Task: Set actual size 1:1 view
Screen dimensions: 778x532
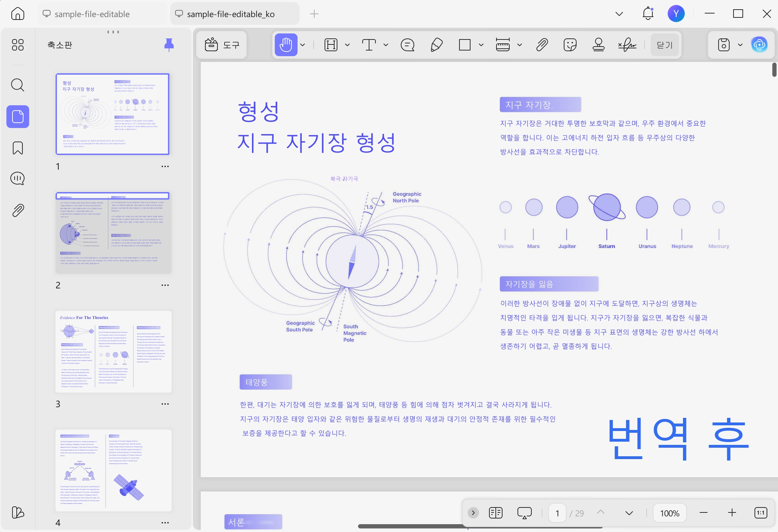Action: tap(761, 513)
